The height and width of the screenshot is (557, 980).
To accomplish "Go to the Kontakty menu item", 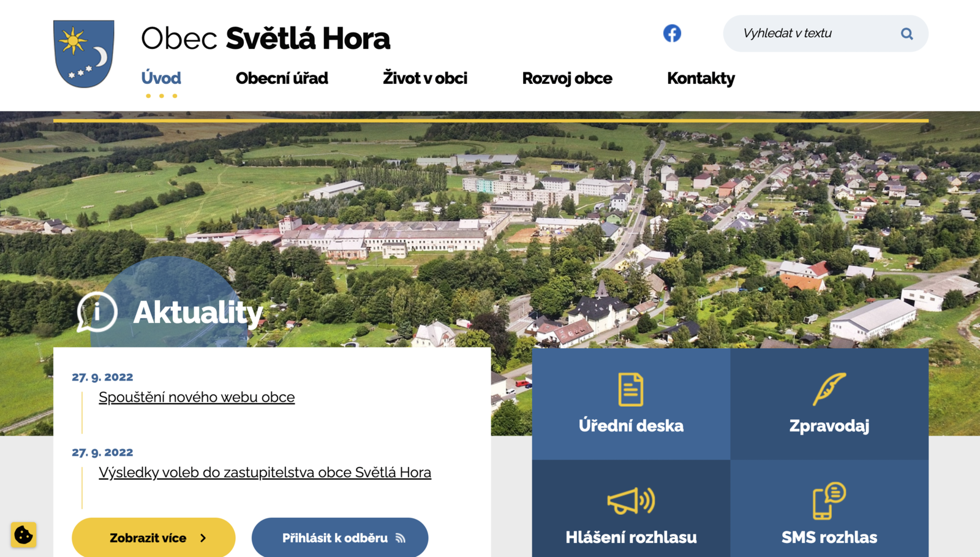I will pyautogui.click(x=701, y=78).
